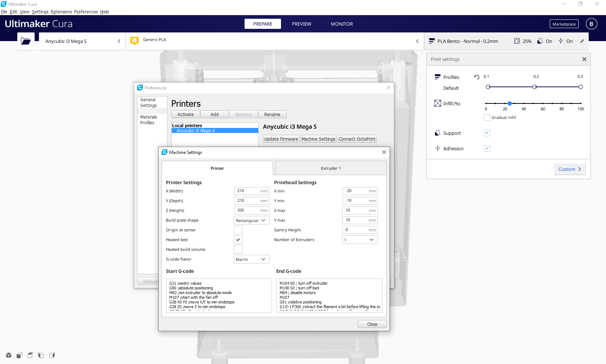The width and height of the screenshot is (606, 364).
Task: Click the support On icon in the top bar
Action: coord(540,41)
